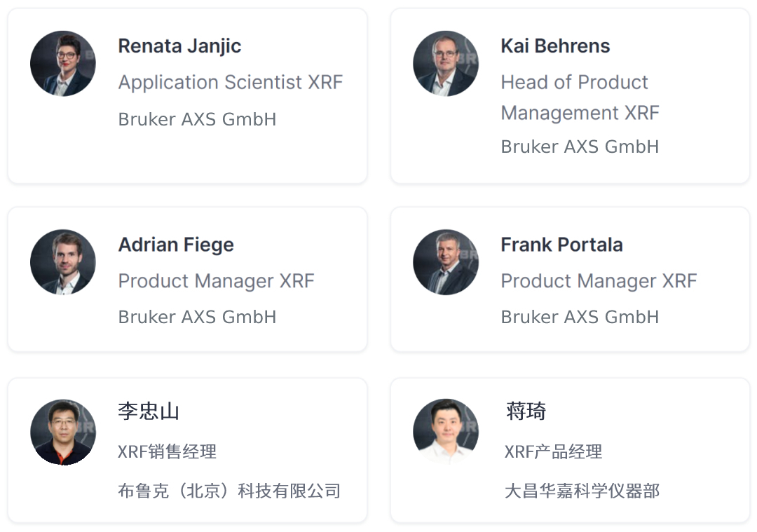Click Adrian Fiege's profile photo

point(63,262)
